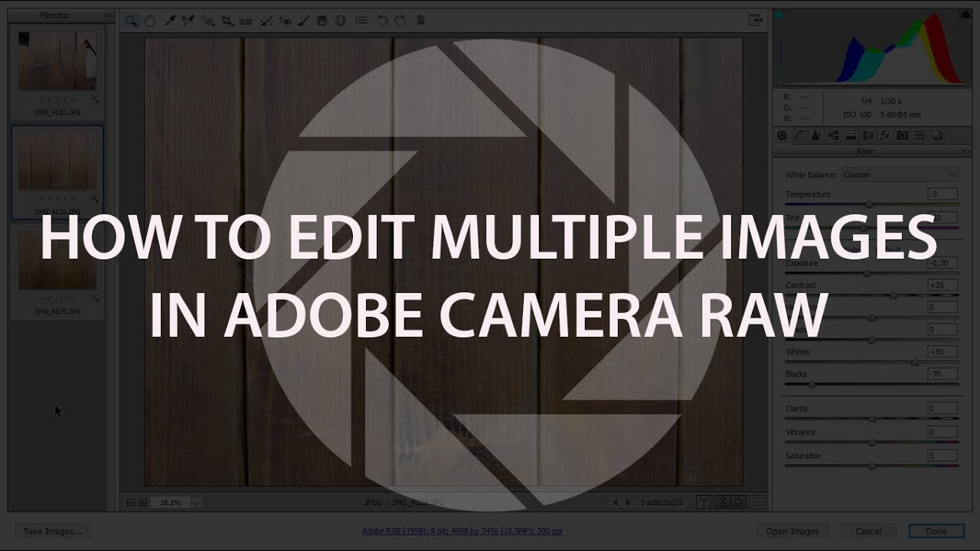Image resolution: width=980 pixels, height=551 pixels.
Task: Select the White Balance eyedropper tool
Action: (170, 21)
